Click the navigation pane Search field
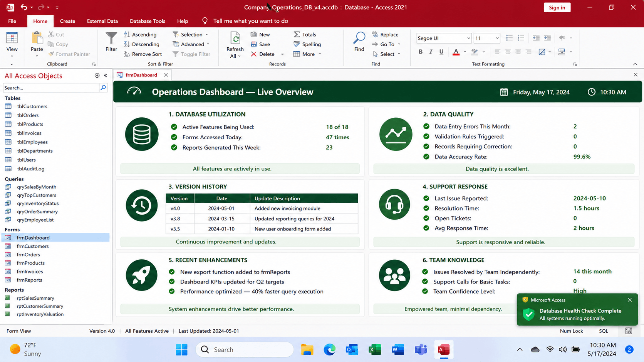 tap(51, 88)
